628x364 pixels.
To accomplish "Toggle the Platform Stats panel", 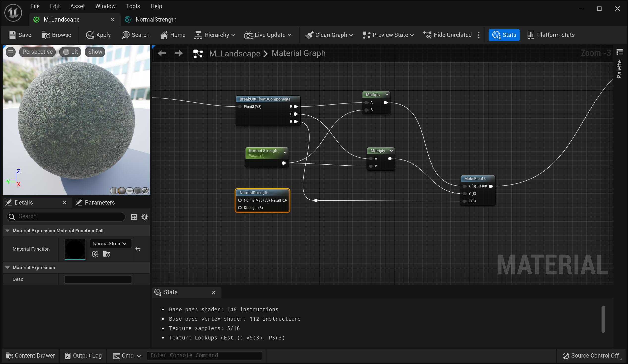I will point(551,35).
